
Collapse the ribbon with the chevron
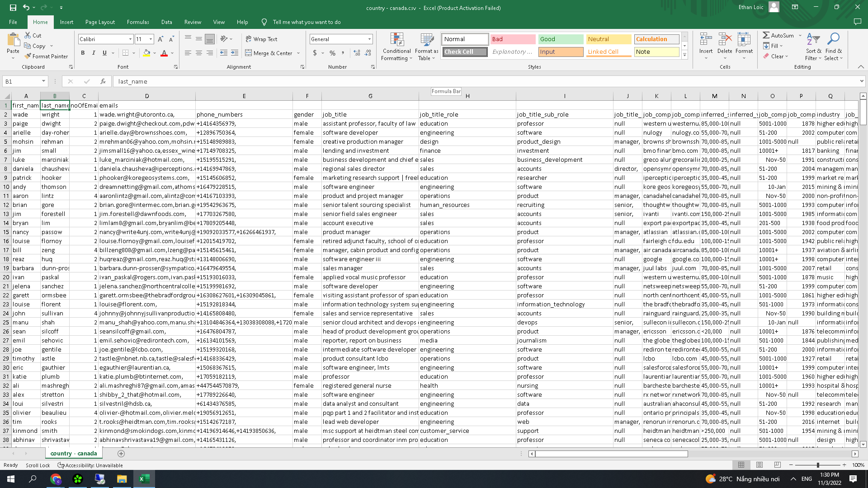[x=861, y=67]
